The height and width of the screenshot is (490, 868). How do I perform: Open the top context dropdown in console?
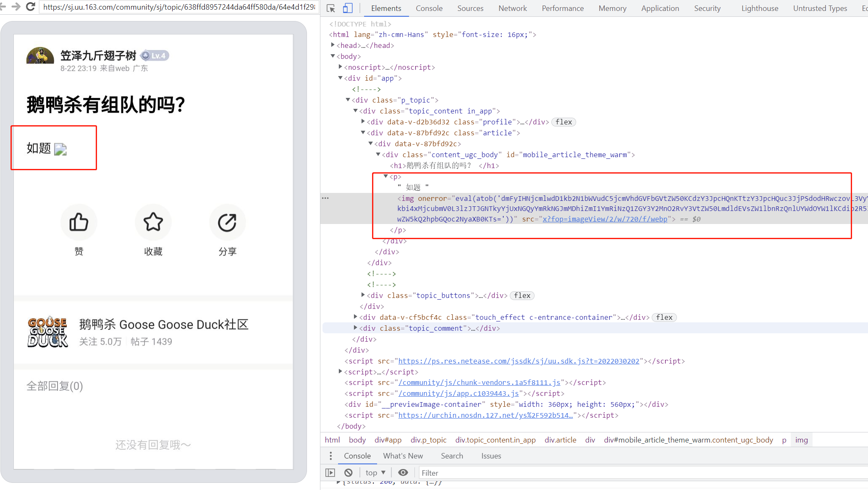375,473
